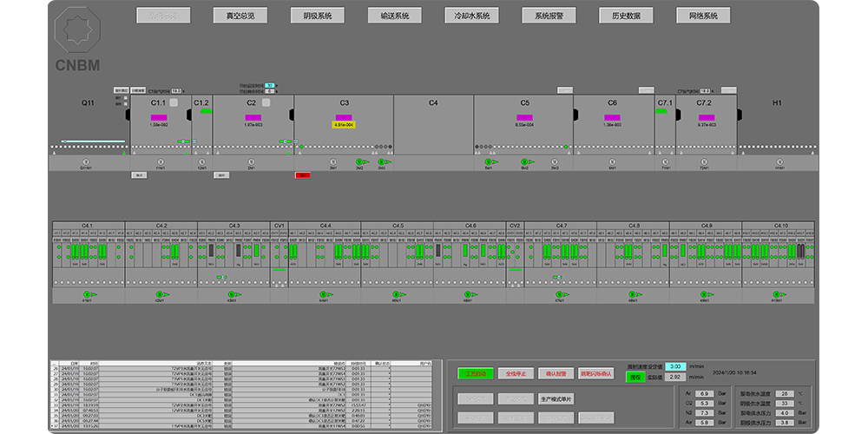The image size is (868, 434).
Task: Click the magenta gauge in chamber C2
Action: coord(253,117)
